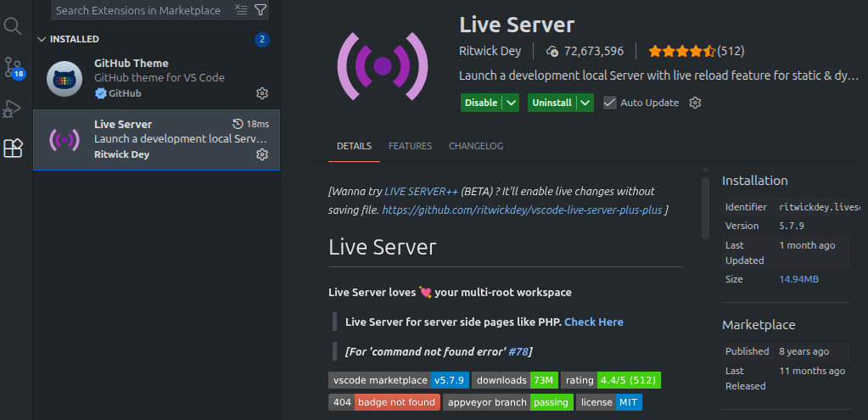Click the 72,673,596 install count
Screen dimensions: 868x420
(x=594, y=52)
